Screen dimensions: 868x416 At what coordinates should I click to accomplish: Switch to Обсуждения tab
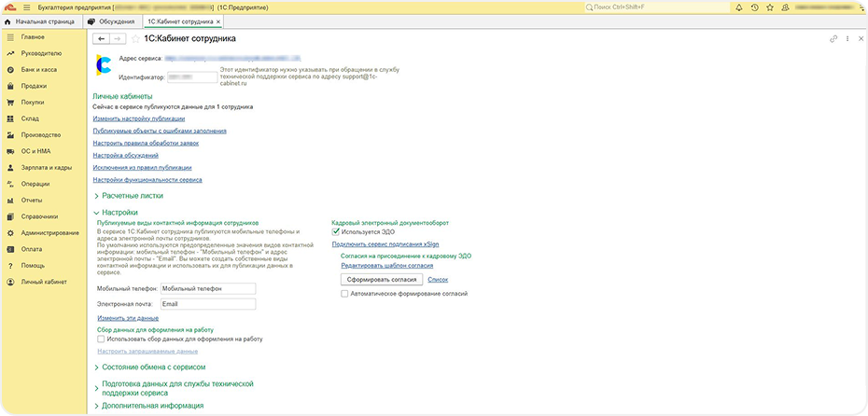112,21
